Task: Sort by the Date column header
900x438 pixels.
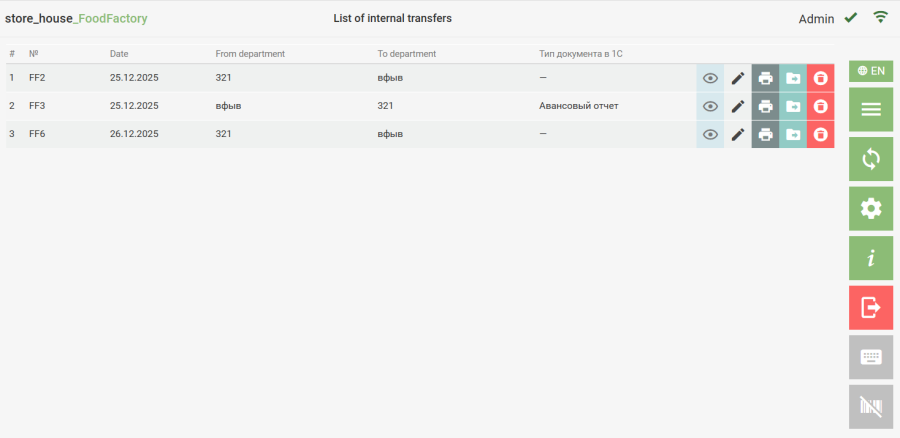Action: [x=119, y=54]
